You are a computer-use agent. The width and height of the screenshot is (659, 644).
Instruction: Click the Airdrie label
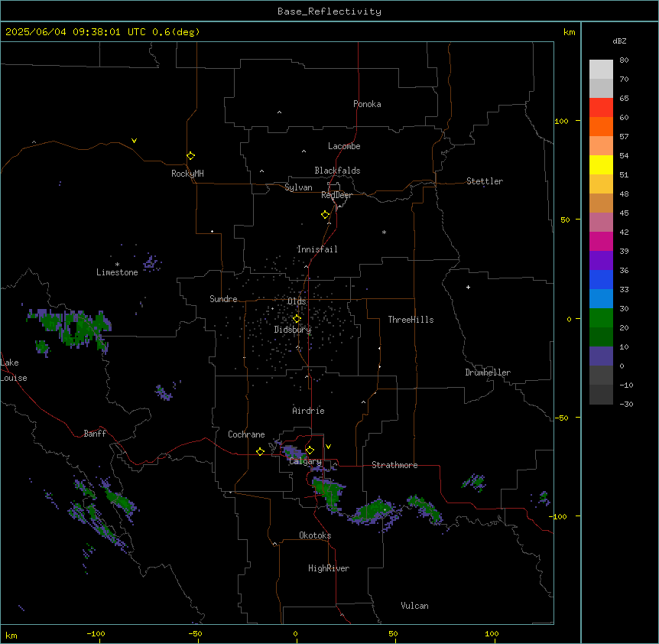pyautogui.click(x=309, y=411)
